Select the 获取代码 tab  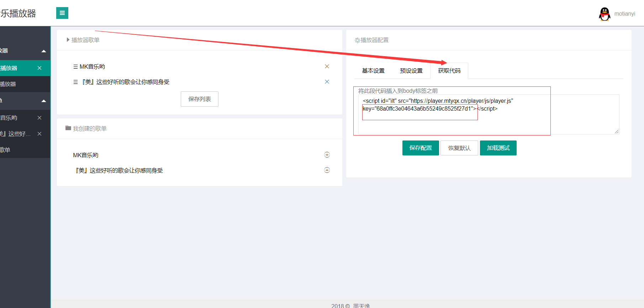pos(449,71)
